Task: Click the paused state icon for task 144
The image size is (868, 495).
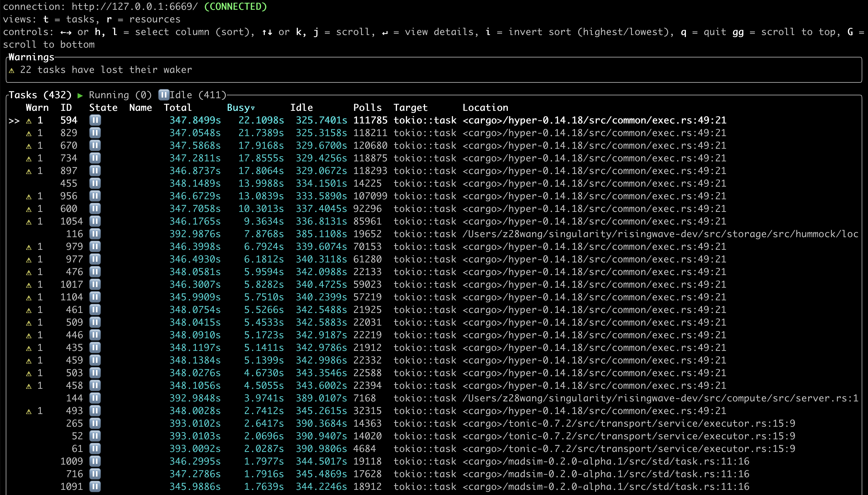Action: coord(95,398)
